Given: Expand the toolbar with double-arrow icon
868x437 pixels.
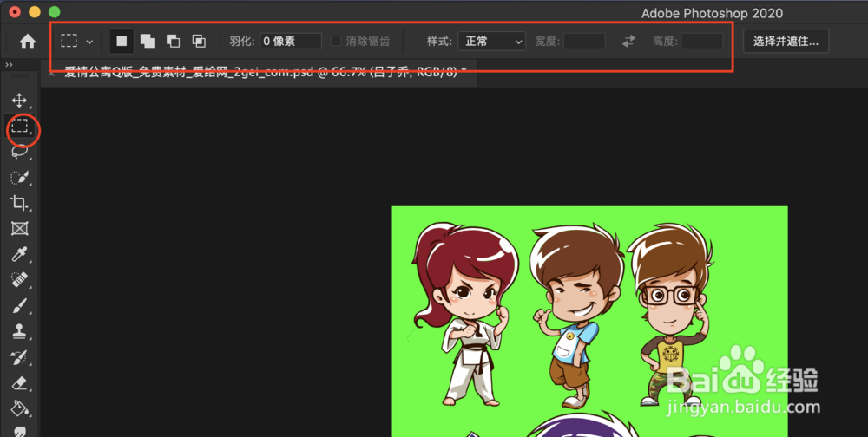Looking at the screenshot, I should point(9,65).
